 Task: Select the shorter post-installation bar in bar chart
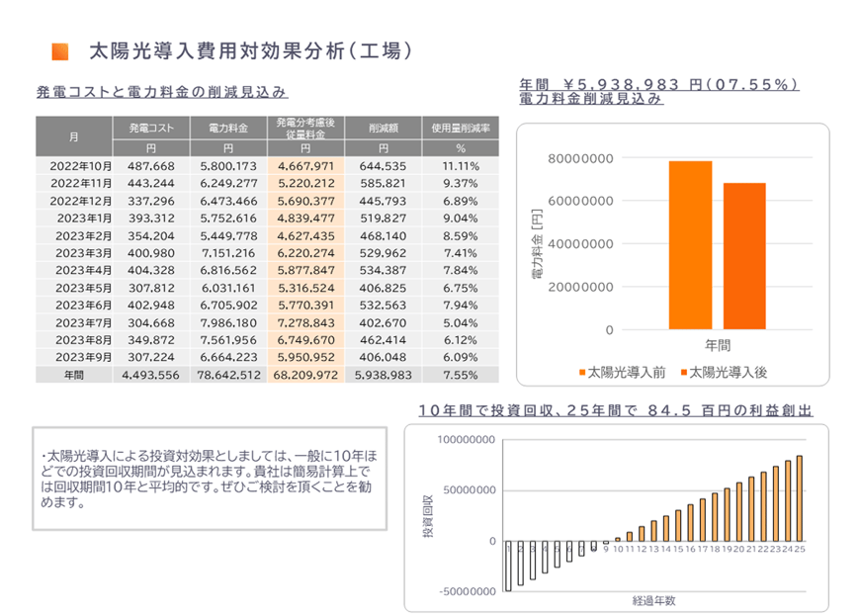(744, 255)
